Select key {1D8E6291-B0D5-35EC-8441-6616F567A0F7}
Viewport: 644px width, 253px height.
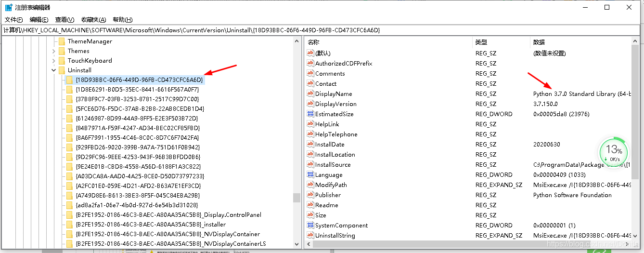pos(137,89)
